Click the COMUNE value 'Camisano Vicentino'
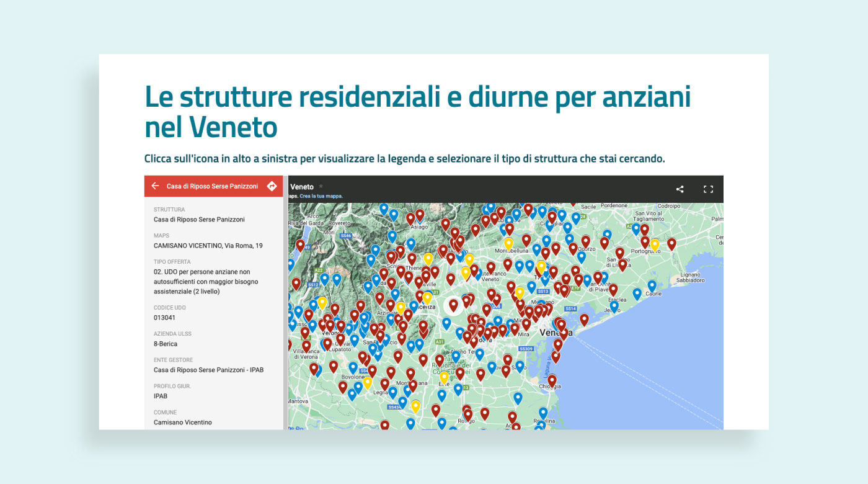Screen dimensions: 868x484 (x=183, y=422)
